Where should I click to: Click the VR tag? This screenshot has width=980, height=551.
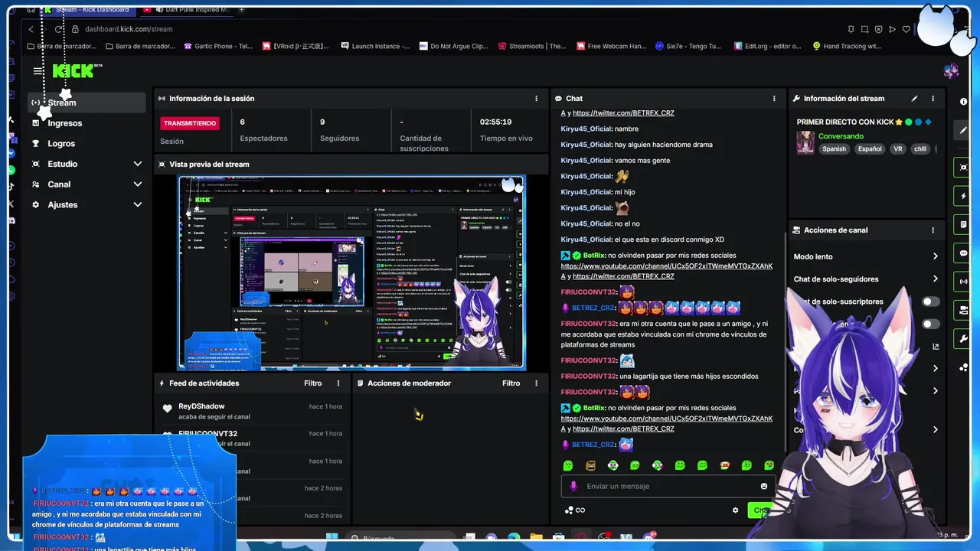click(897, 149)
